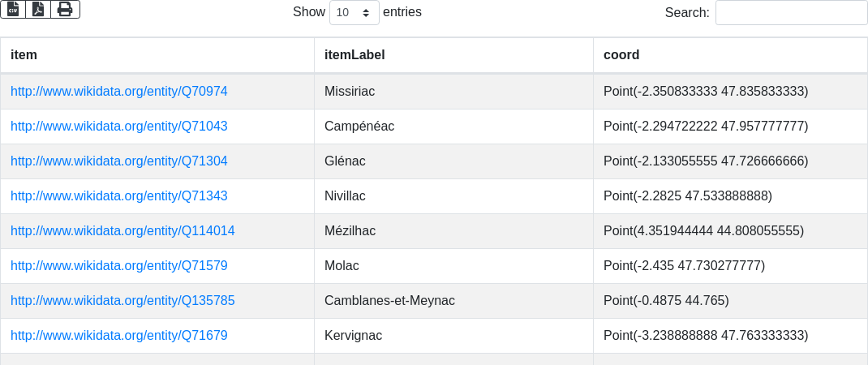868x365 pixels.
Task: Visit the Q114014 entity link
Action: pyautogui.click(x=122, y=231)
